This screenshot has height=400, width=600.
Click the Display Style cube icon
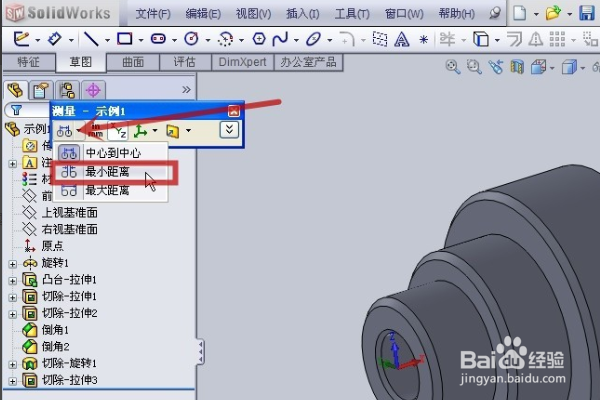click(x=569, y=68)
